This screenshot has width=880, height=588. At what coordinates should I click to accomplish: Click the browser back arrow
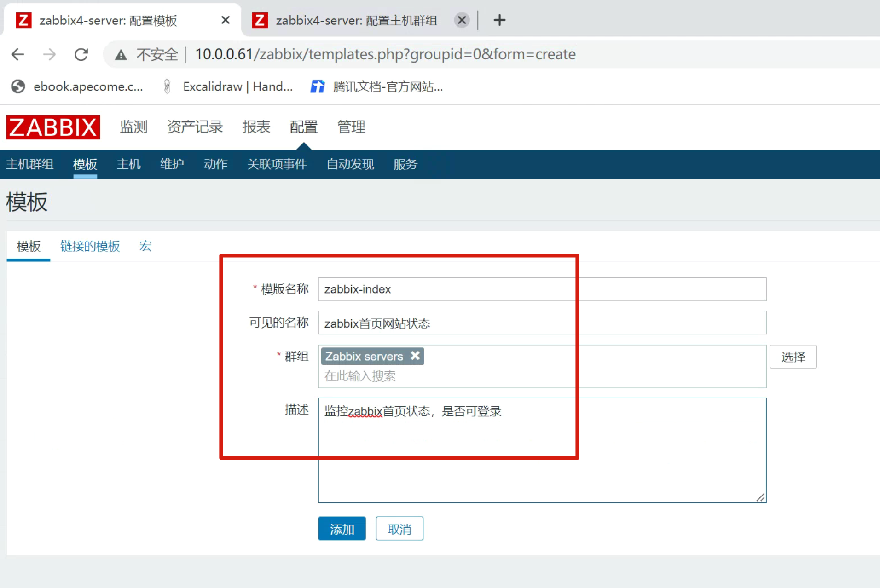point(17,54)
